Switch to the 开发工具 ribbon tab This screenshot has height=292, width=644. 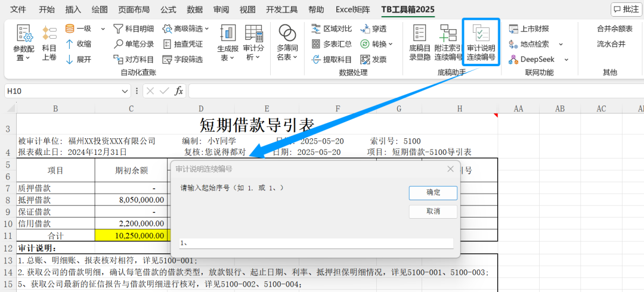280,10
